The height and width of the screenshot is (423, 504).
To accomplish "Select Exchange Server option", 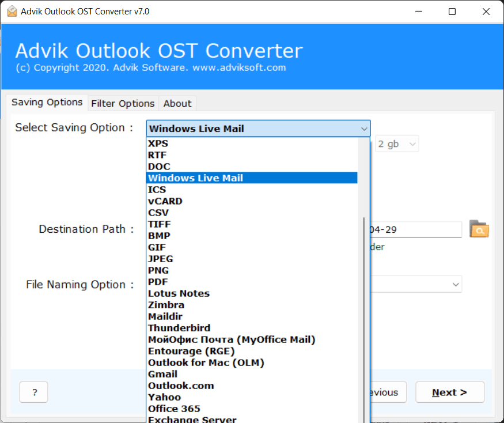I will [252, 419].
